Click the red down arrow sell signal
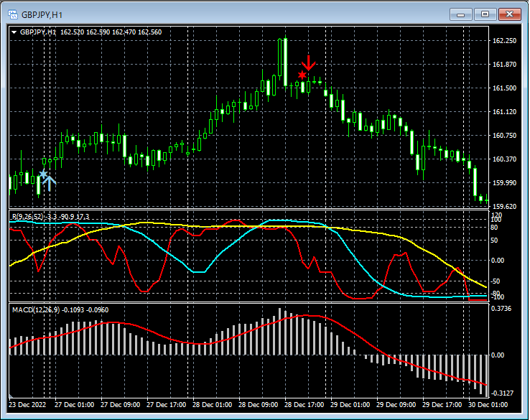The width and height of the screenshot is (530, 420). (309, 63)
